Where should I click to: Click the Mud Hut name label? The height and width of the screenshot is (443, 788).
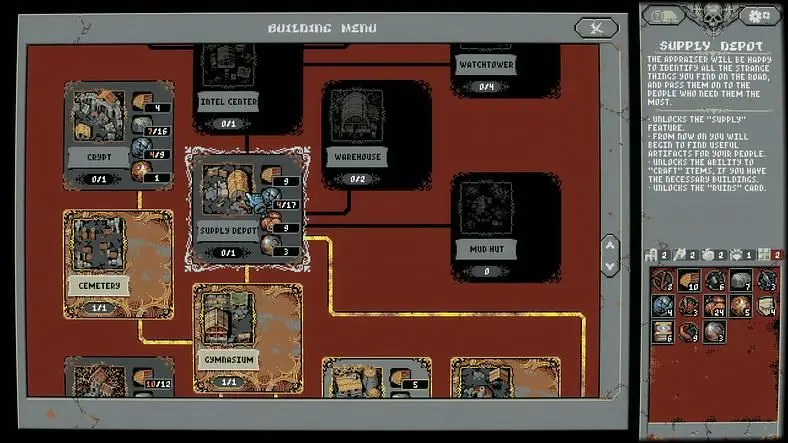click(x=486, y=249)
